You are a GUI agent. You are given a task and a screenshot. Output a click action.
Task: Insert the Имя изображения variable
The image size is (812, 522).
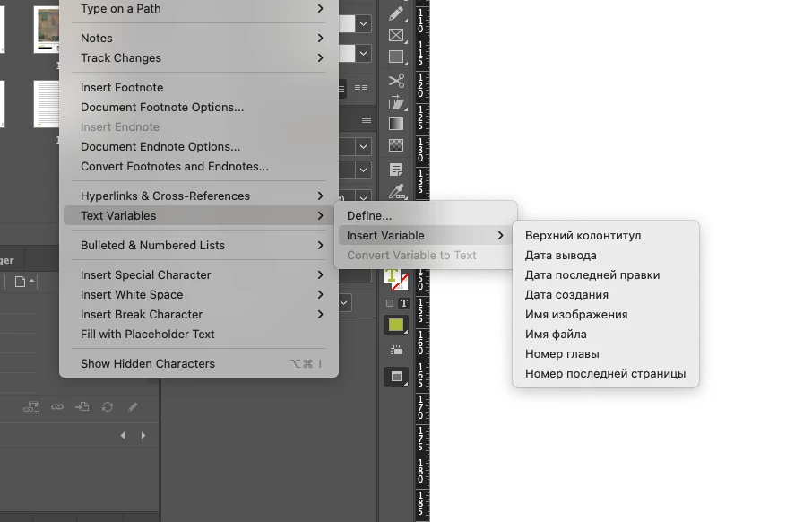(x=605, y=314)
